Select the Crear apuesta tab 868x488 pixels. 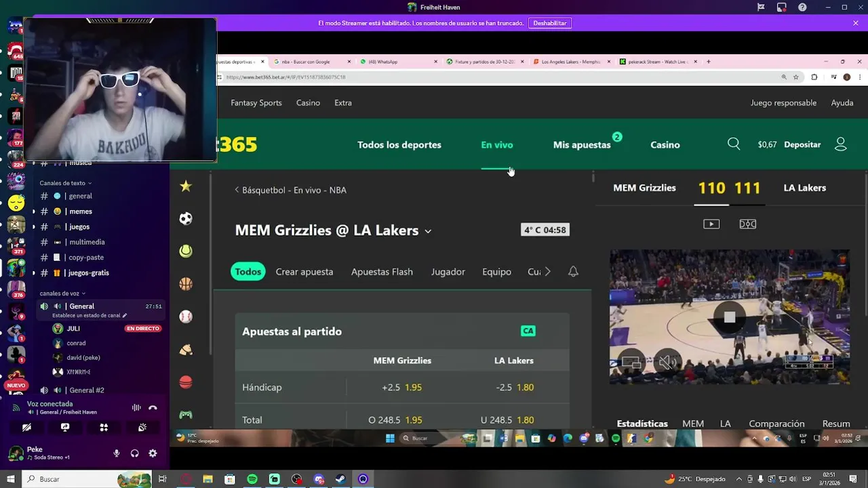point(304,272)
